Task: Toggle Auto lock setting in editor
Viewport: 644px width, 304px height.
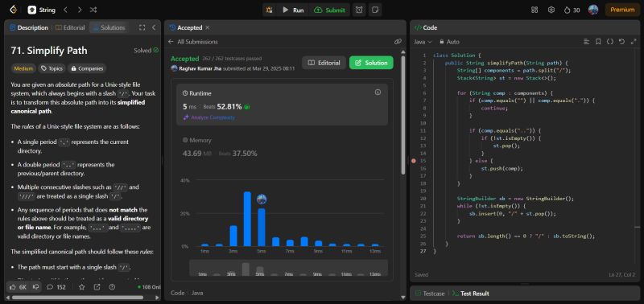Action: tap(449, 42)
